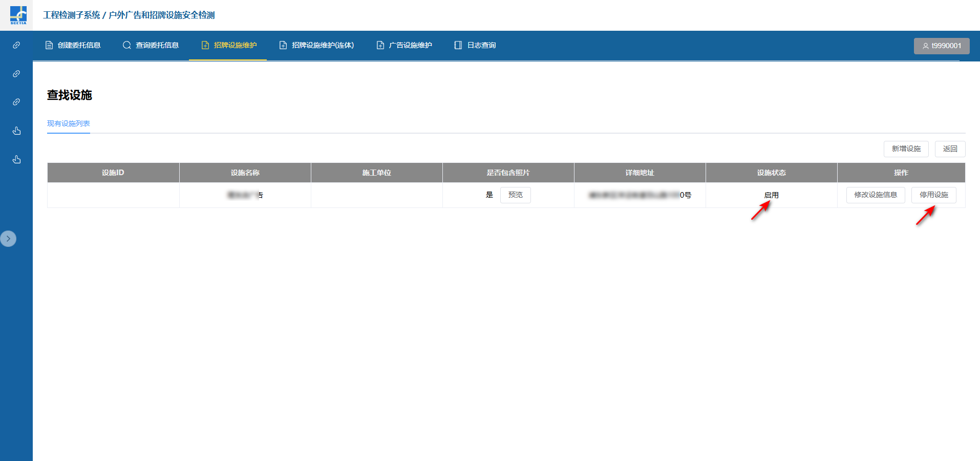Screen dimensions: 980x461
Task: Click the magnifier icon of 查询委托信息
Action: coord(126,45)
